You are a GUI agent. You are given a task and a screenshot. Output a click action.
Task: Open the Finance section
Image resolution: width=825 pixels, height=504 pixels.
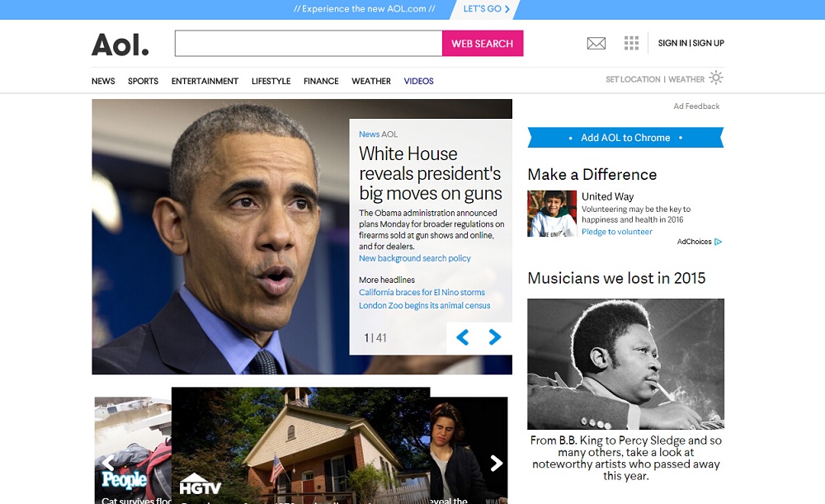click(321, 81)
